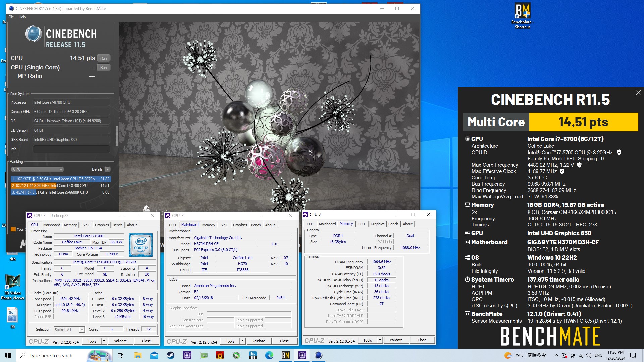
Task: Open the volume speaker tray icon
Action: pyautogui.click(x=589, y=355)
